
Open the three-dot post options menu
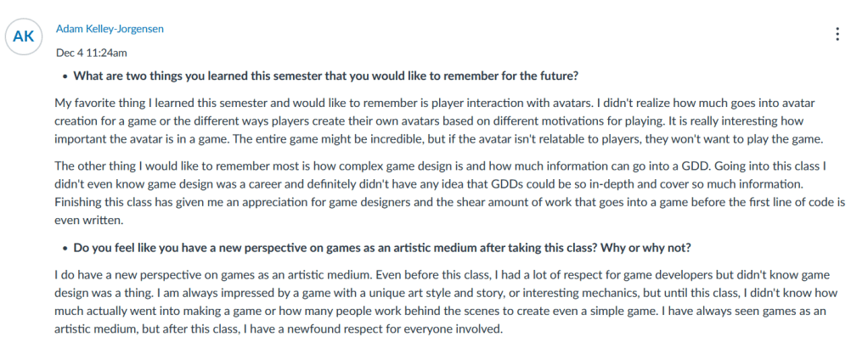click(x=837, y=34)
